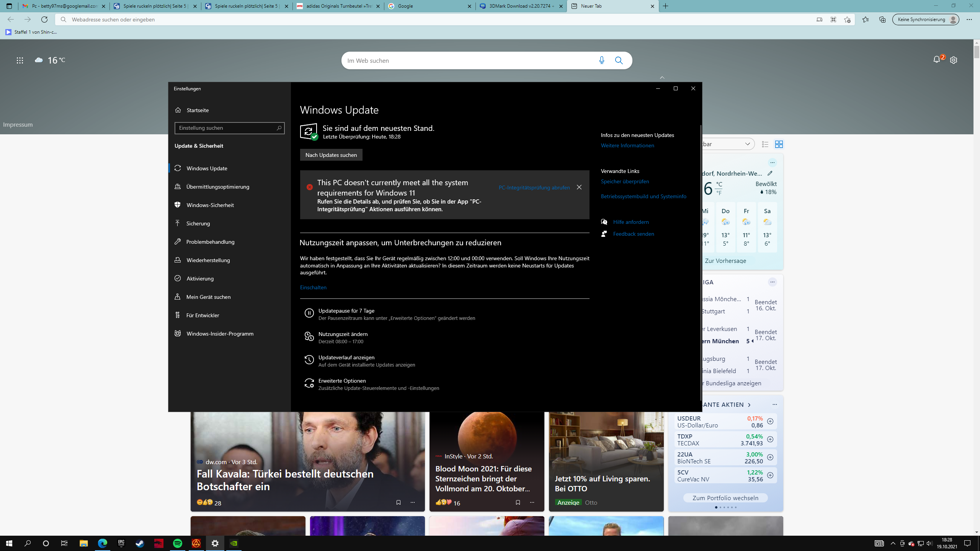Screen dimensions: 980x551
Task: Collapse the quick links chevron above Settings
Action: (662, 78)
